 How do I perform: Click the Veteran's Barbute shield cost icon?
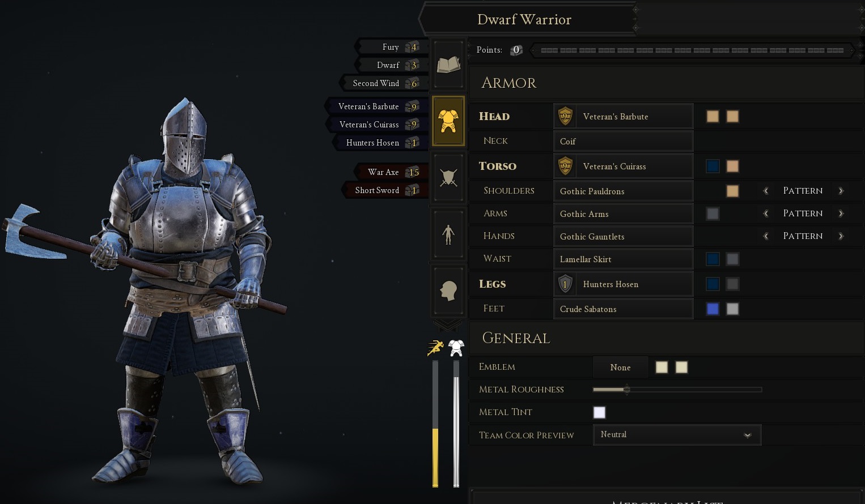[x=565, y=116]
